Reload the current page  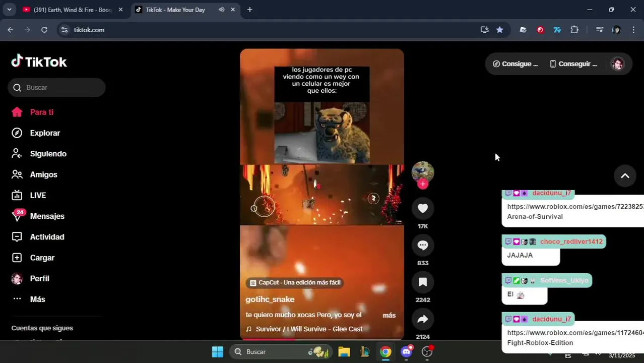(x=44, y=30)
